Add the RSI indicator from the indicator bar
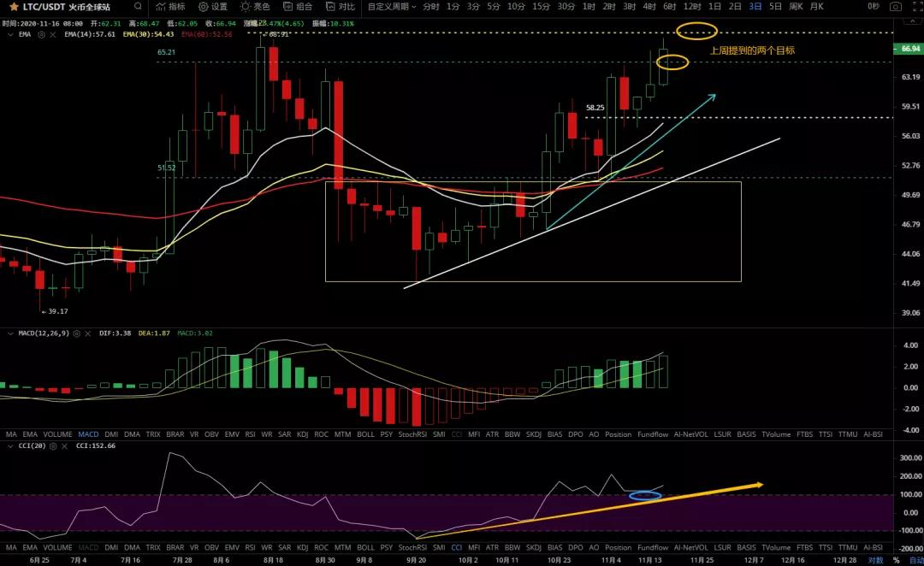Image resolution: width=924 pixels, height=566 pixels. 249,433
